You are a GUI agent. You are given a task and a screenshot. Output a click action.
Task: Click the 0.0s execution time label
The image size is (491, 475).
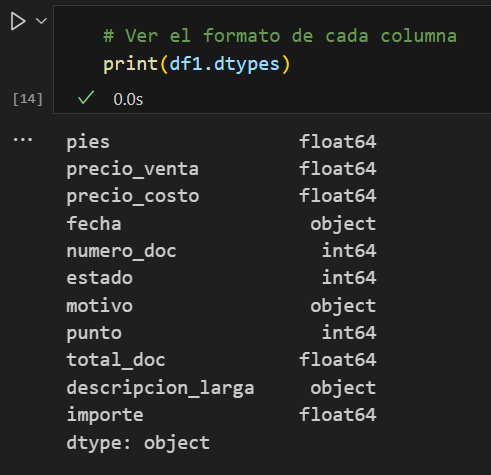(x=128, y=99)
